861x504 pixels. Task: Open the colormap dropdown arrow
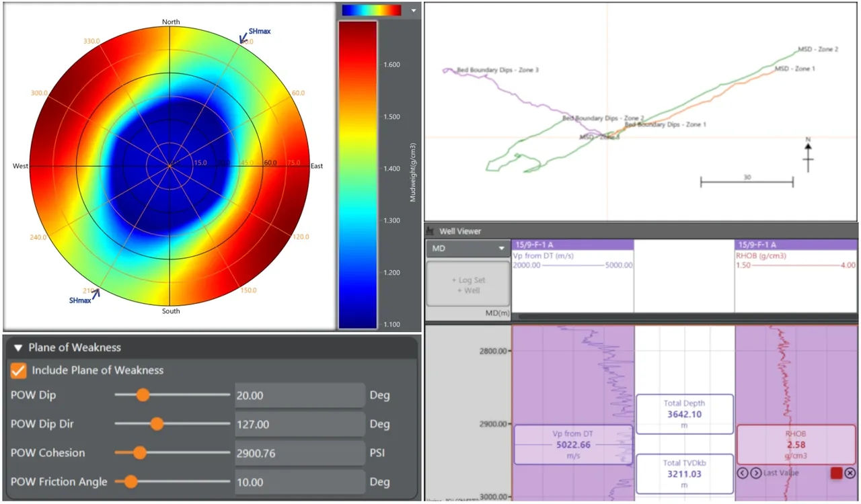pos(413,10)
